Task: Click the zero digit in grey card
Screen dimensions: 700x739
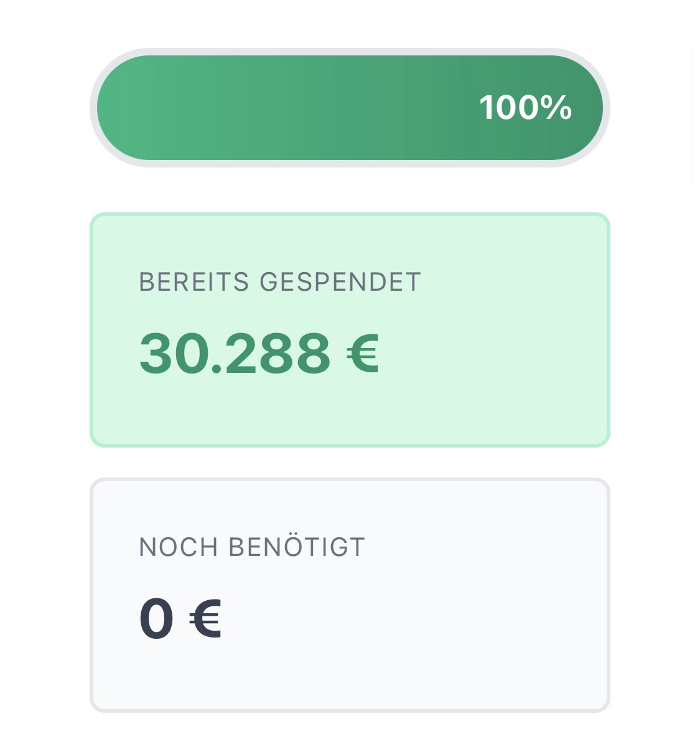Action: (156, 618)
